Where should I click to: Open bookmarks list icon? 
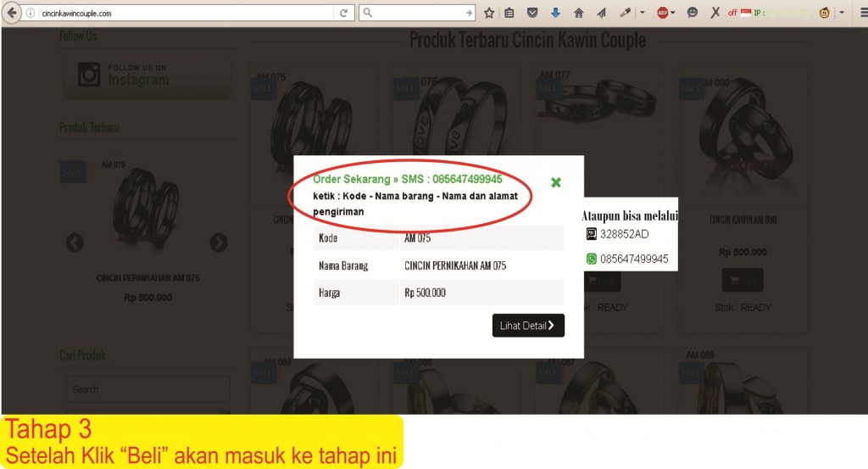click(509, 13)
